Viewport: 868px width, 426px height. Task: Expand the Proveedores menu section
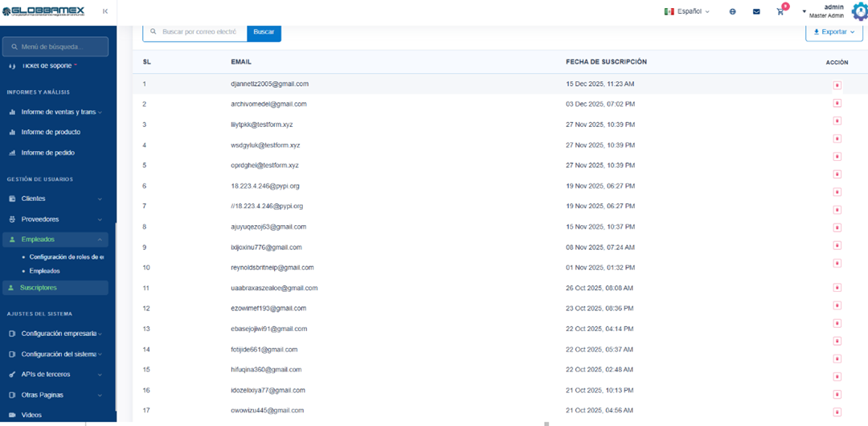click(x=55, y=219)
